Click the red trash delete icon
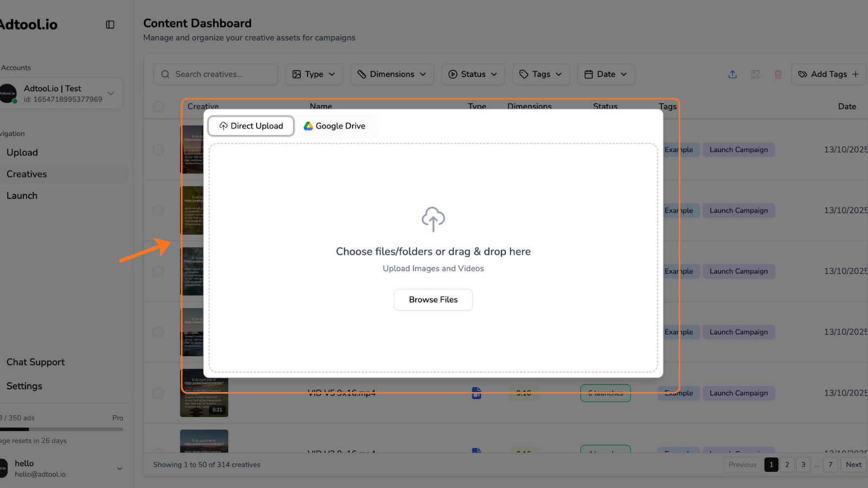The image size is (868, 488). click(778, 74)
